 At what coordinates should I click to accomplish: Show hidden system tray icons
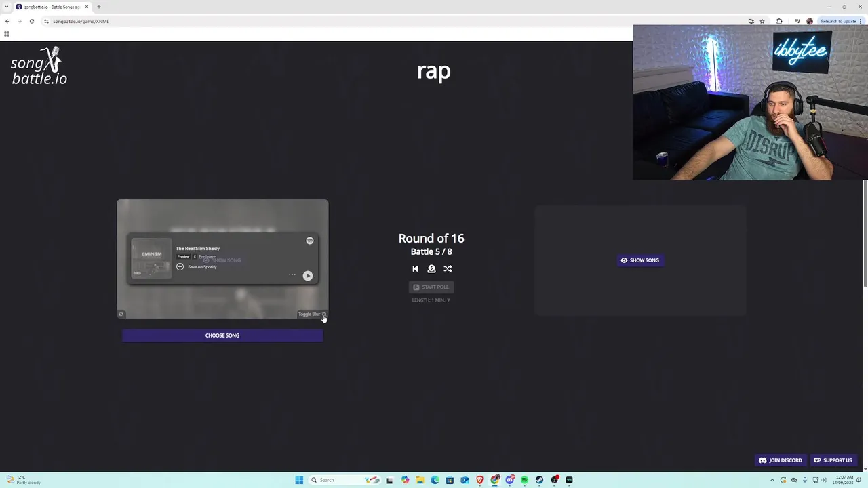click(772, 480)
